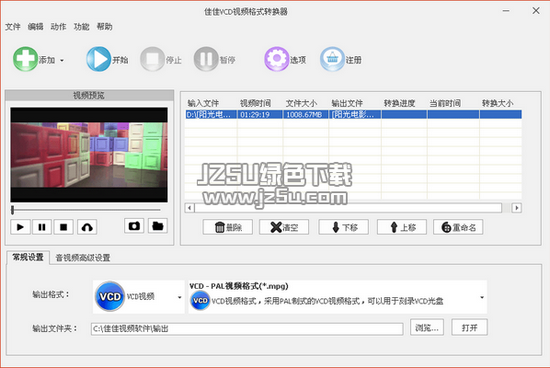This screenshot has height=368, width=550.
Task: Select the D:\[阳光电... input file cell
Action: click(211, 114)
